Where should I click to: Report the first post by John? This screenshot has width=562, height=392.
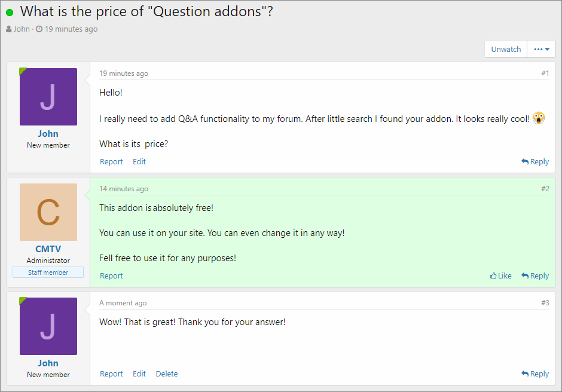111,162
